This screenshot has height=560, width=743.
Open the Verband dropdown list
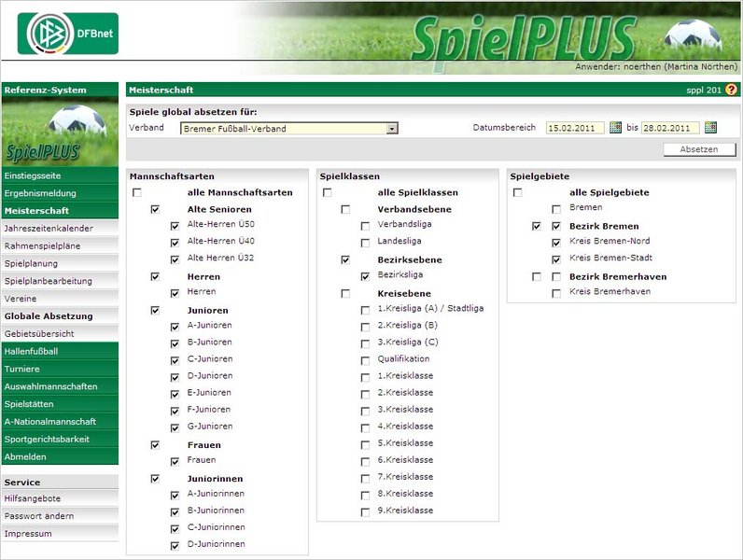[392, 128]
